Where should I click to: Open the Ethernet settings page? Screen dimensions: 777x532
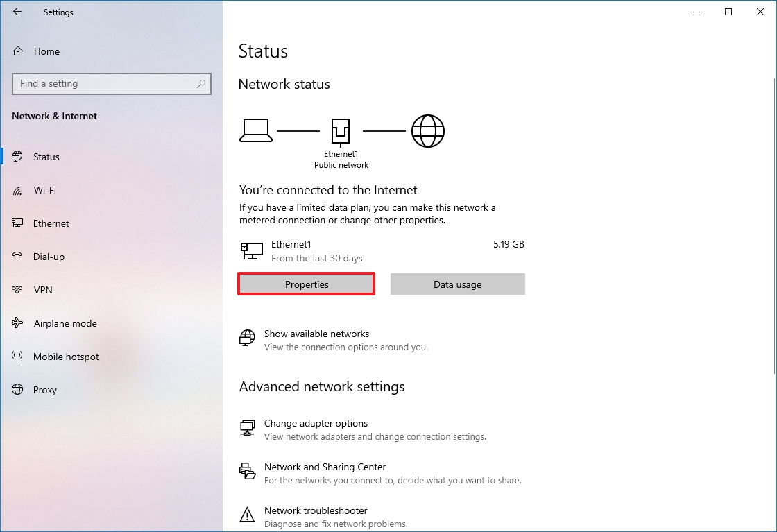coord(51,223)
